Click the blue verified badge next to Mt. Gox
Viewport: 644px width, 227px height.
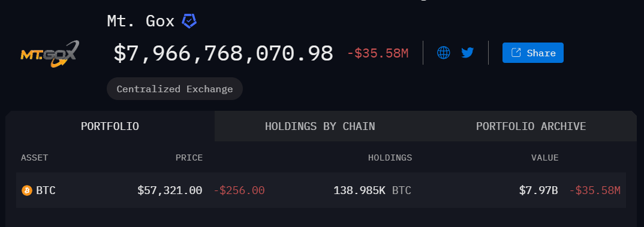point(189,21)
